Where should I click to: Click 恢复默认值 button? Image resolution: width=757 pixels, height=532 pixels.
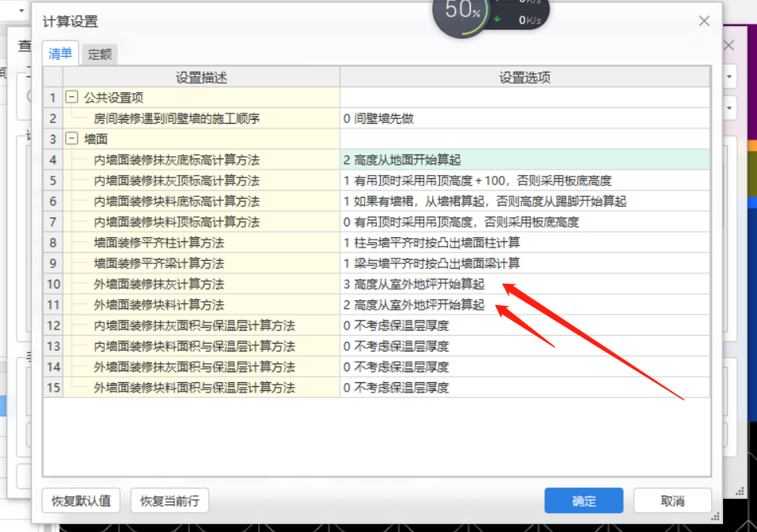pyautogui.click(x=81, y=500)
